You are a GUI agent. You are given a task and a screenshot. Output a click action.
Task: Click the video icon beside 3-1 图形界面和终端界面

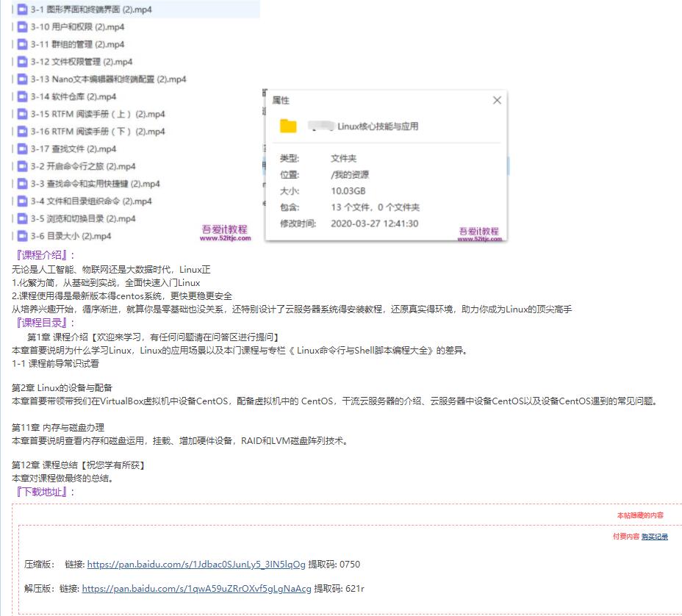21,9
